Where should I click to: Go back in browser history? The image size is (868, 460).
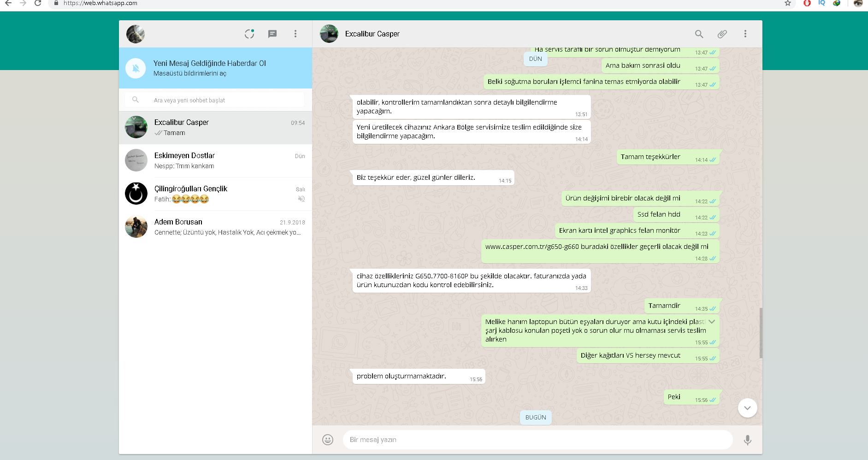click(x=8, y=3)
